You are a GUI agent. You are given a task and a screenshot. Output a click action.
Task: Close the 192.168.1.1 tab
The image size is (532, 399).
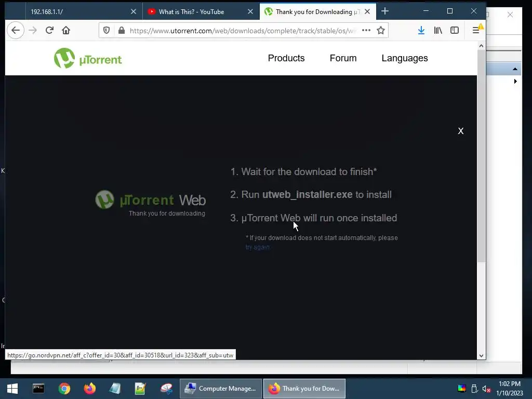point(134,11)
